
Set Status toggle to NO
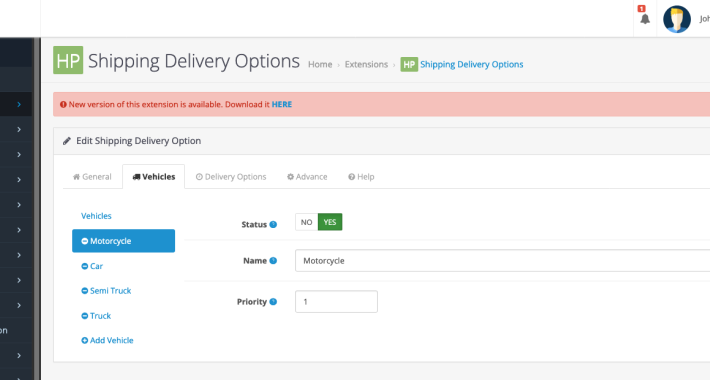click(307, 222)
